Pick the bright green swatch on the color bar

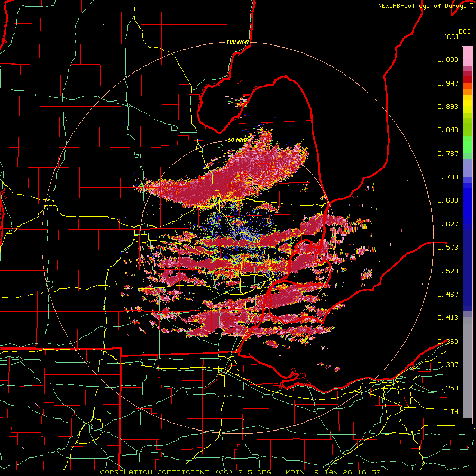click(467, 144)
